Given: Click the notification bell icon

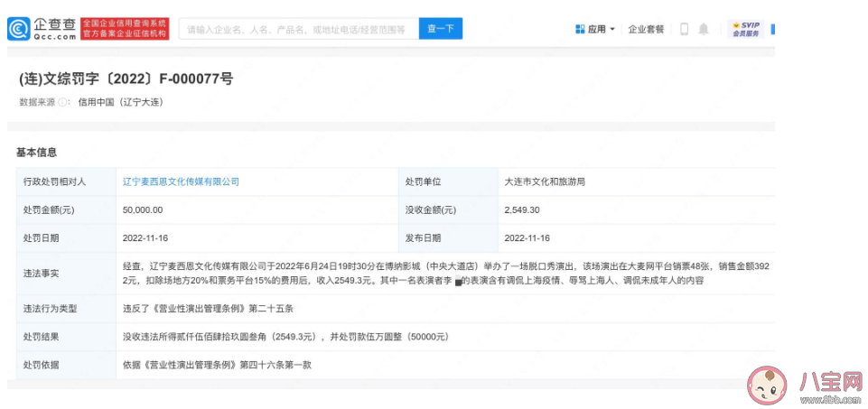Looking at the screenshot, I should [x=703, y=29].
